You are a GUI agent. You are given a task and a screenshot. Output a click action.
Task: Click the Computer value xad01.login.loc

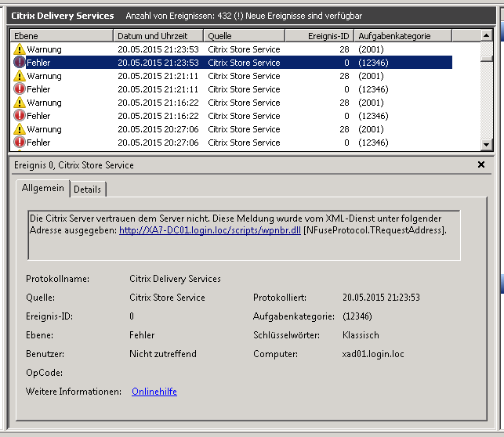coord(373,354)
